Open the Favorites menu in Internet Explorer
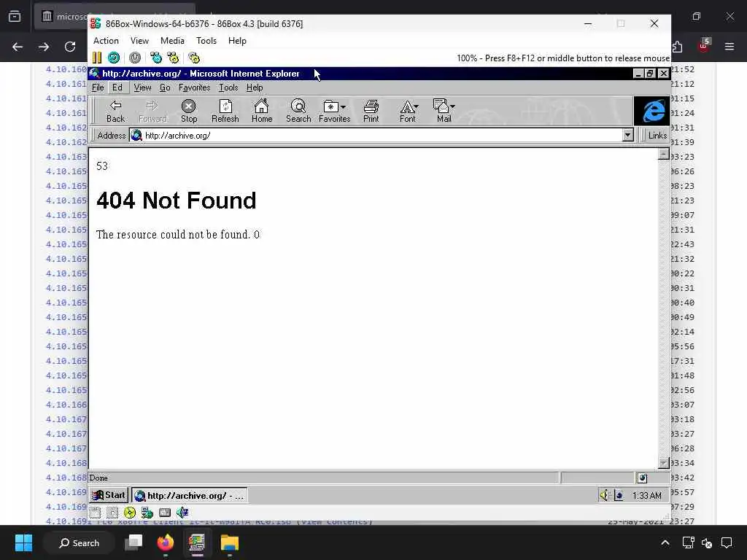Image resolution: width=747 pixels, height=560 pixels. tap(194, 87)
